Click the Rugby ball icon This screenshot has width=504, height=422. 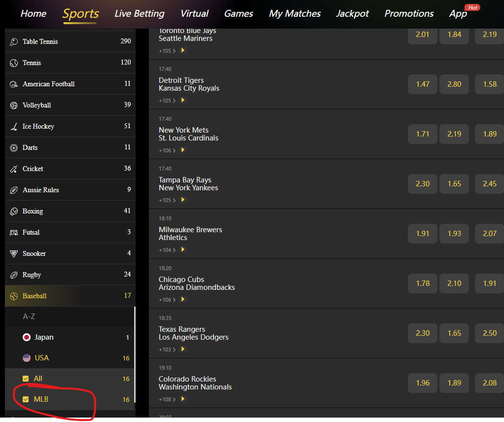[x=14, y=275]
